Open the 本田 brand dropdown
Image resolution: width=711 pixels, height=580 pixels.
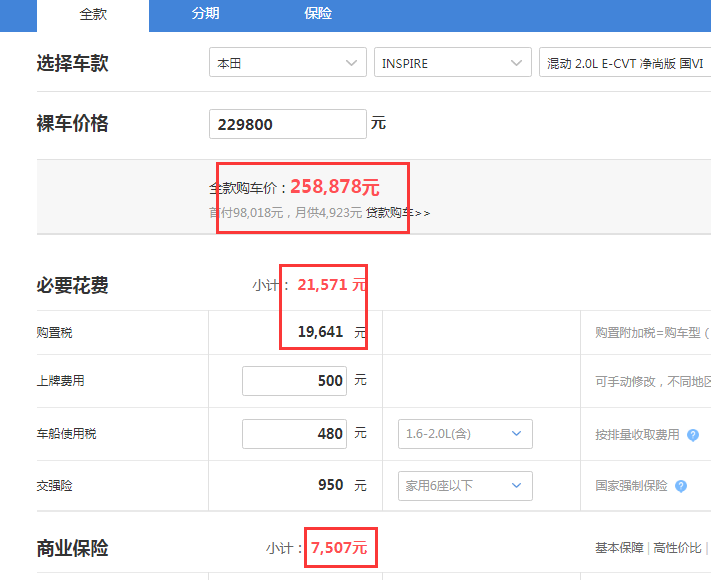click(288, 63)
